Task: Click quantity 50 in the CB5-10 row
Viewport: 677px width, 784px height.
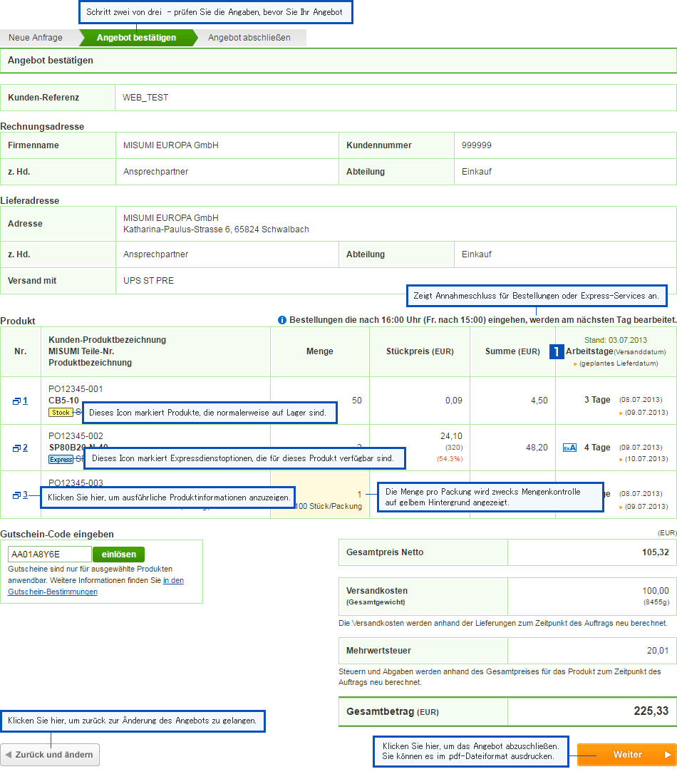Action: [356, 401]
